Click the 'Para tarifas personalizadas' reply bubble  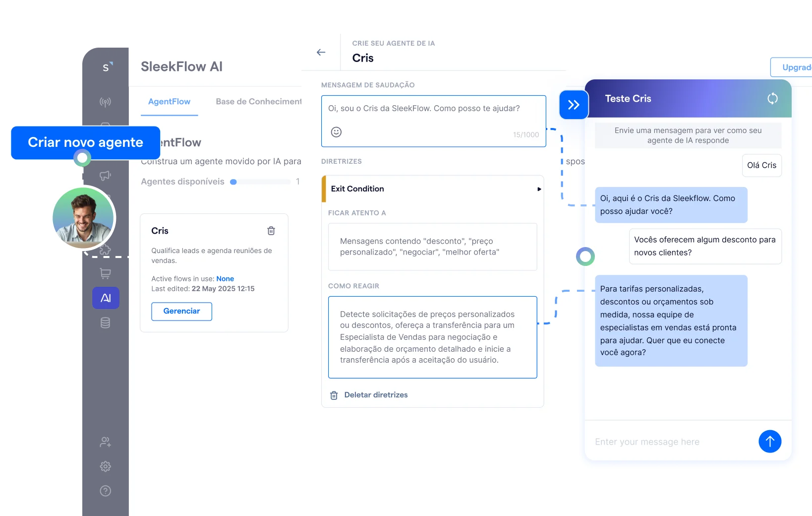(671, 321)
